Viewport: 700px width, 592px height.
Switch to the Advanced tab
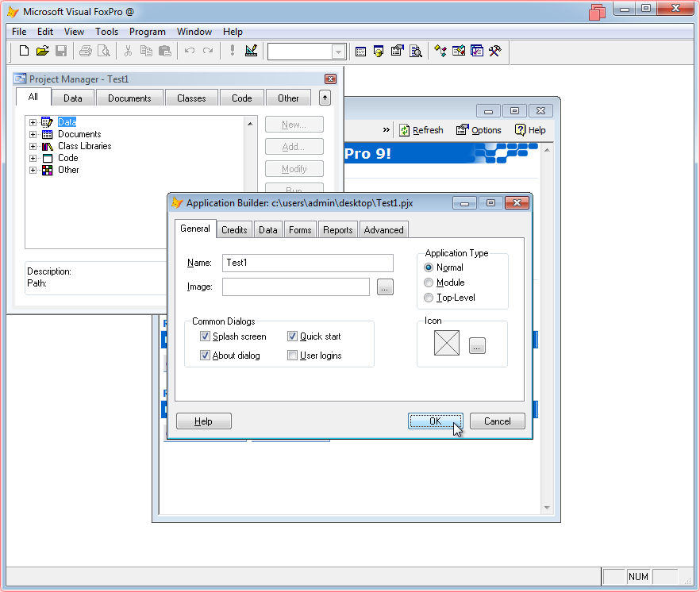(383, 230)
